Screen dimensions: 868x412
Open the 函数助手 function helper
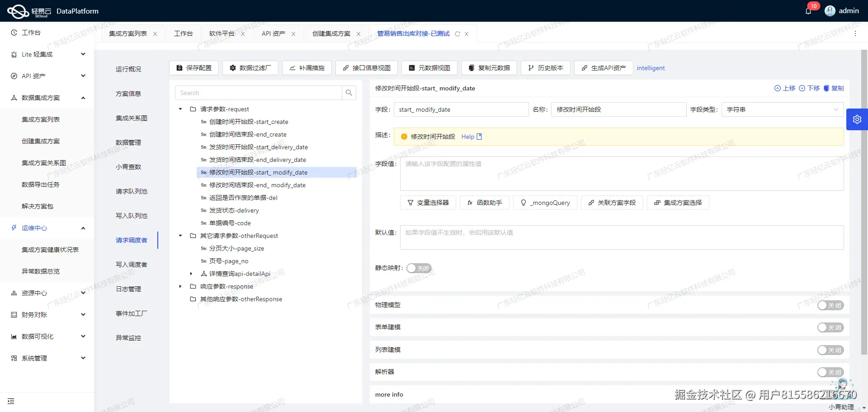point(484,203)
